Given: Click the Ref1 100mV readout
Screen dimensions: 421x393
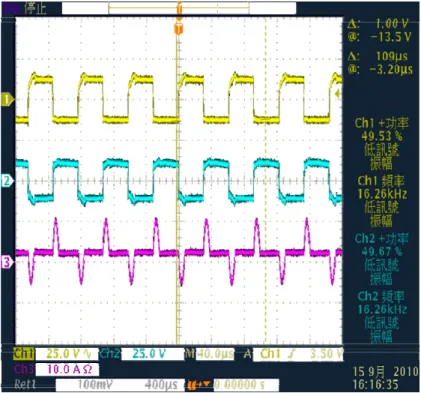Looking at the screenshot, I should [95, 385].
